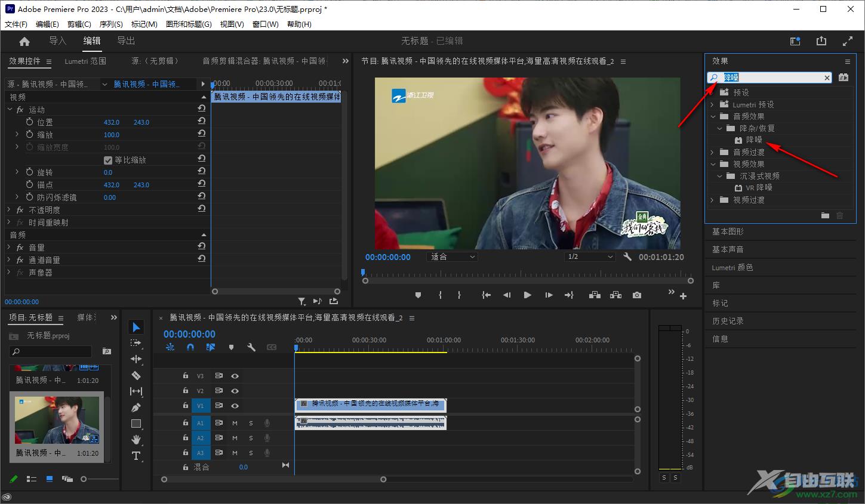Collapse the 音频效果 folder
The width and height of the screenshot is (865, 504).
coord(712,116)
